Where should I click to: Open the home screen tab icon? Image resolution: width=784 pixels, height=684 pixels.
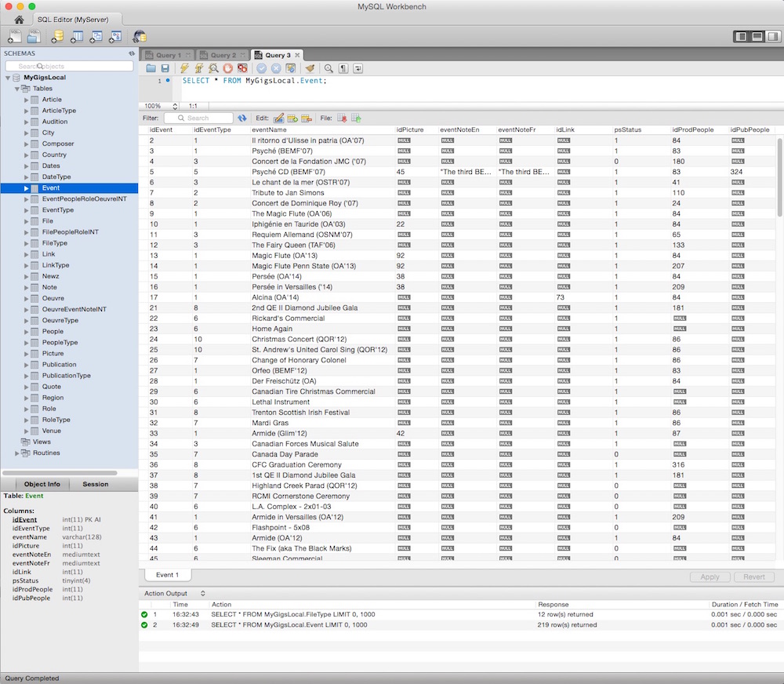coord(19,19)
